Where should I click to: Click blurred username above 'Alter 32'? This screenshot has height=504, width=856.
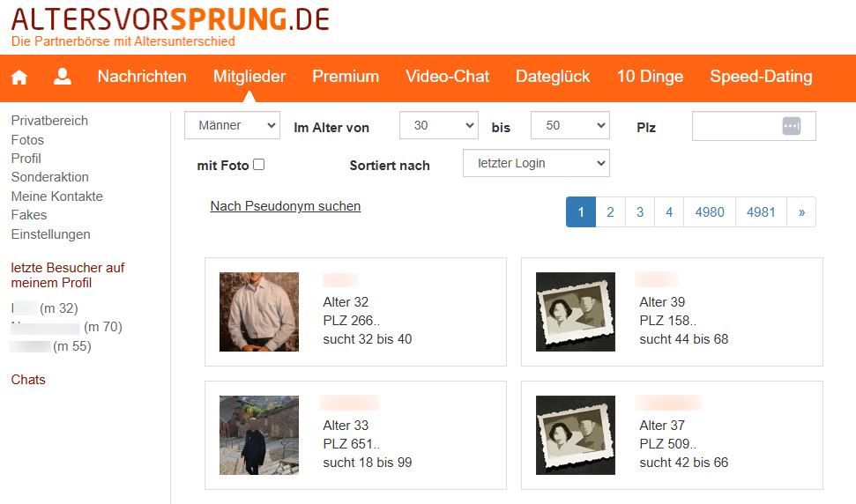point(340,280)
